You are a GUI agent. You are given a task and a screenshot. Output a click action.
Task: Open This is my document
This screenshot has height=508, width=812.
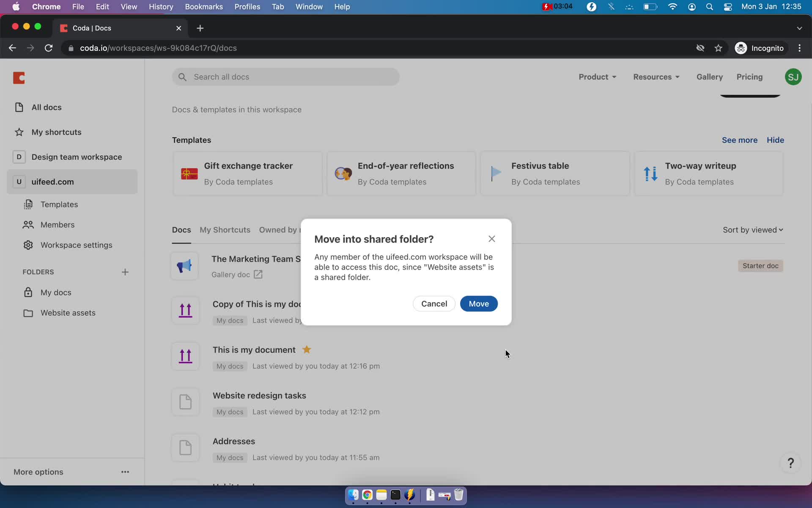click(254, 350)
